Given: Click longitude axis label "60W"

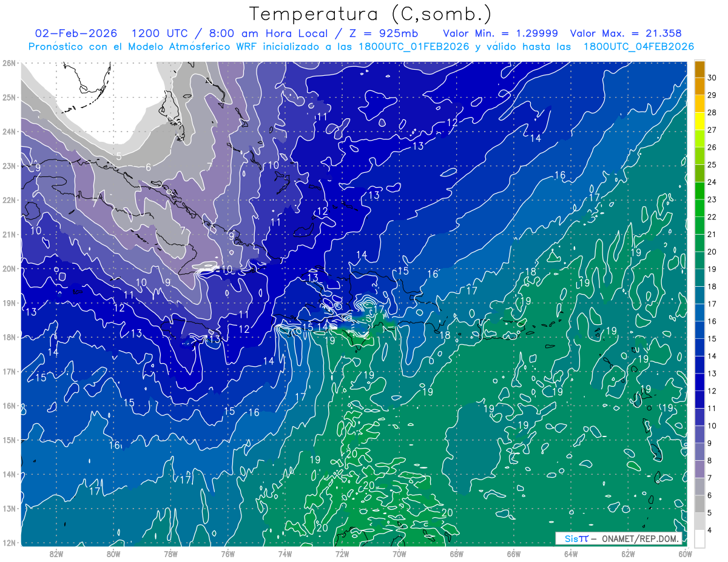Looking at the screenshot, I should [686, 554].
